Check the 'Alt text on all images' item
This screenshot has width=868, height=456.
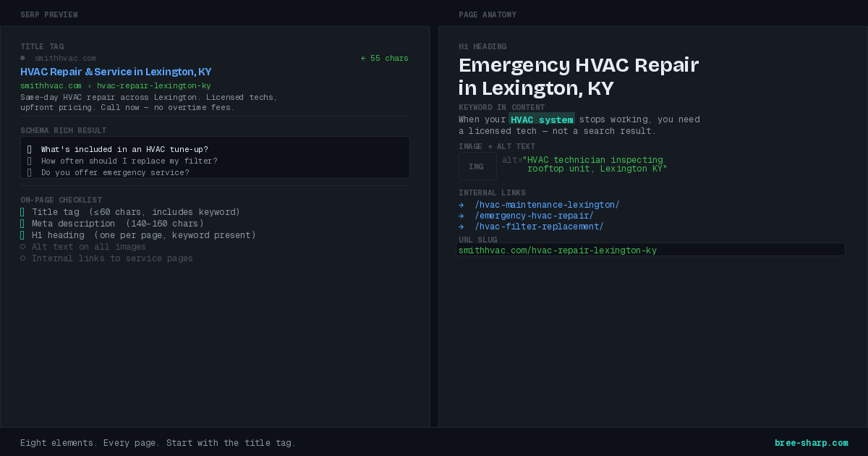pos(22,246)
